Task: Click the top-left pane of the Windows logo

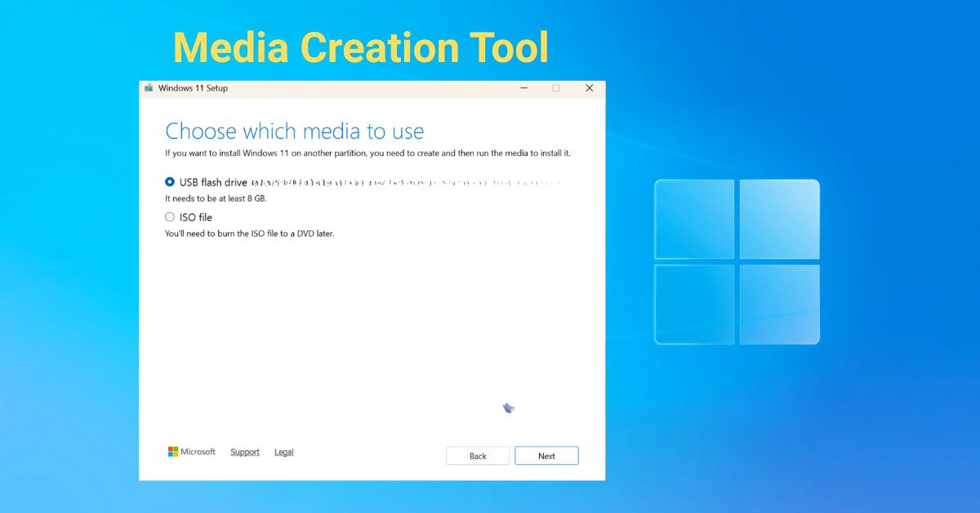Action: (x=693, y=218)
